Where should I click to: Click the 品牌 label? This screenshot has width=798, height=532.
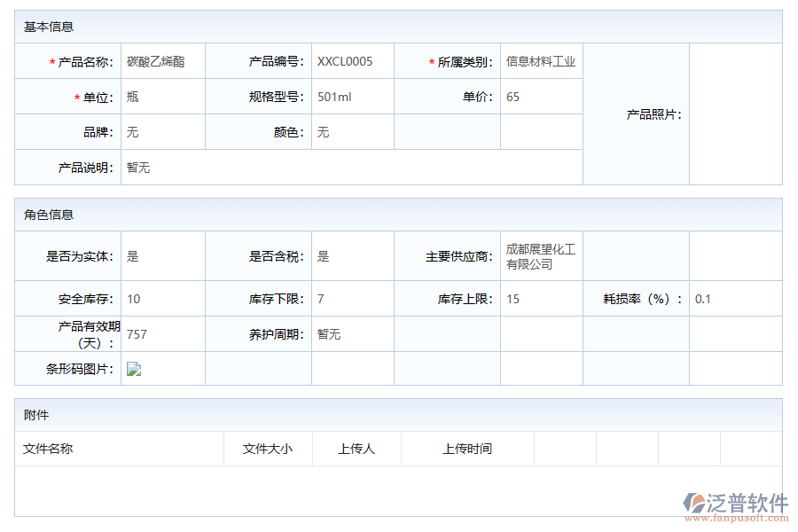(98, 132)
